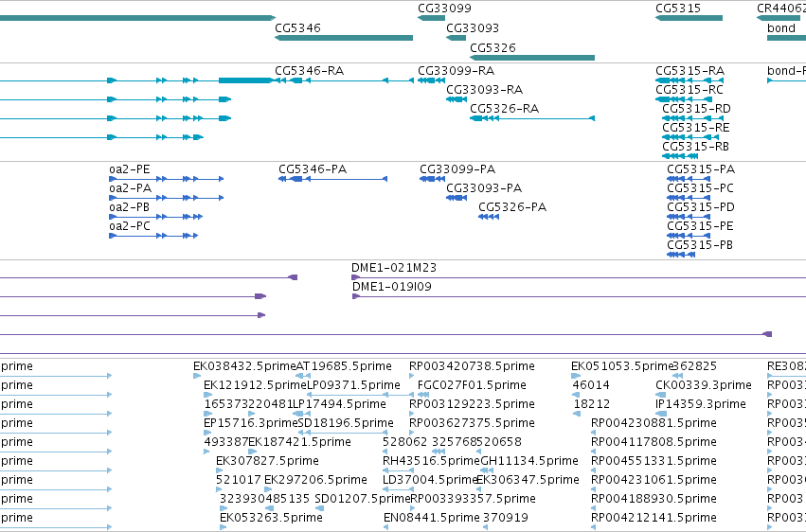The image size is (806, 532).
Task: Click EST CK00339.3prime
Action: click(661, 395)
